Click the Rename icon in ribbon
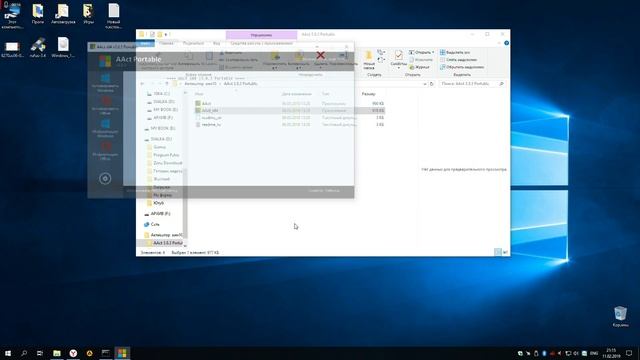 [x=343, y=56]
